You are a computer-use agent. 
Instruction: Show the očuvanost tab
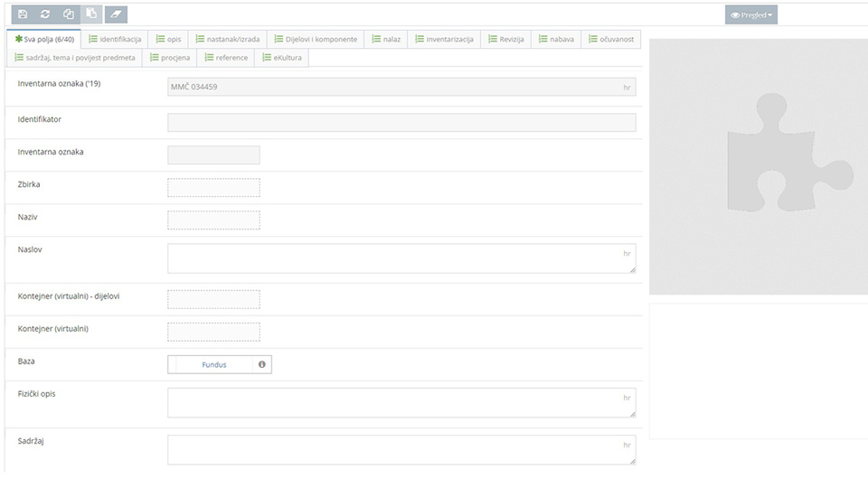[610, 39]
